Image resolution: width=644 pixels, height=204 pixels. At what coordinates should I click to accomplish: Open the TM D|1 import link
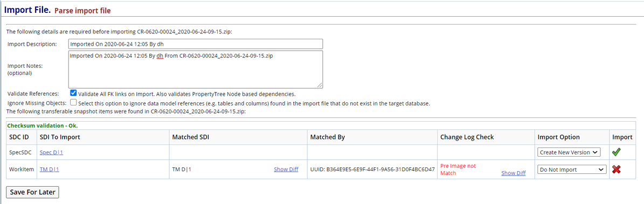49,169
